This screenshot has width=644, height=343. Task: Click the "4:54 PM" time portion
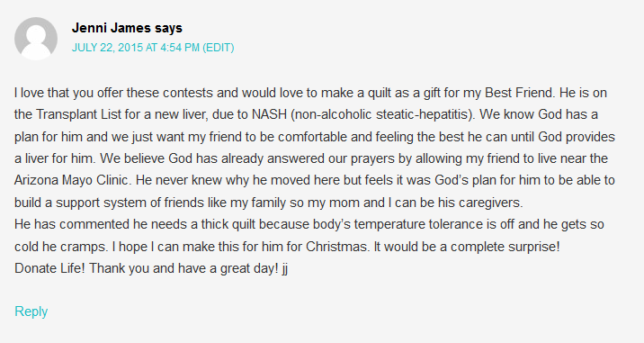180,48
